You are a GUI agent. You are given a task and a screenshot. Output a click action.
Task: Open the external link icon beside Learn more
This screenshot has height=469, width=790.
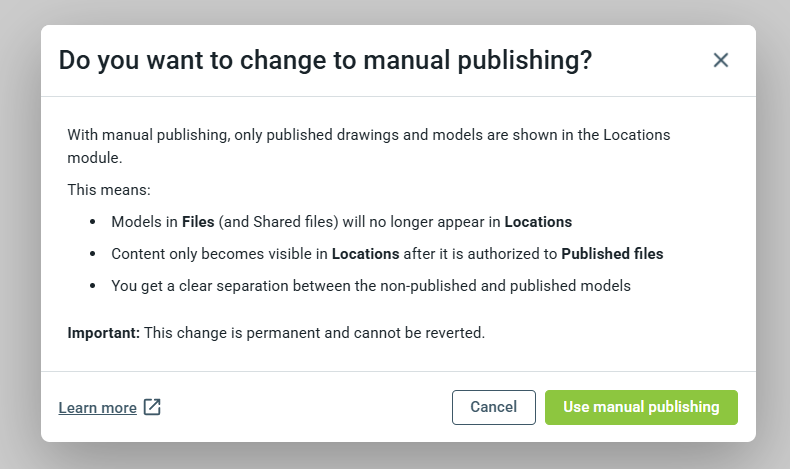click(x=152, y=407)
